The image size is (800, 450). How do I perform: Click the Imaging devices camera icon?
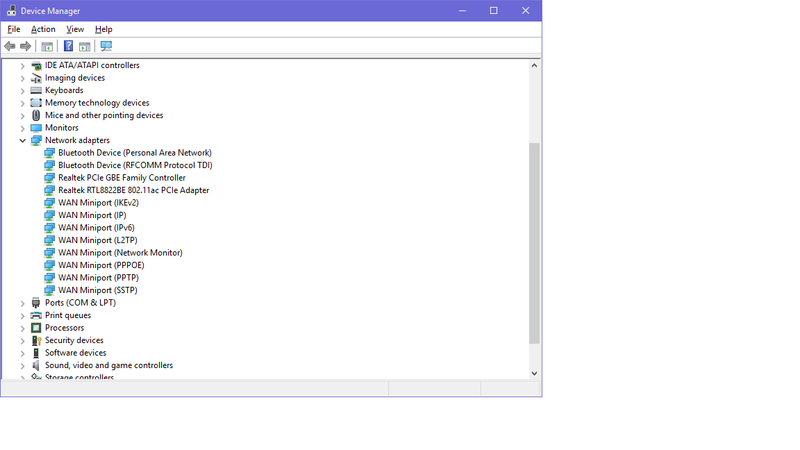click(x=36, y=78)
